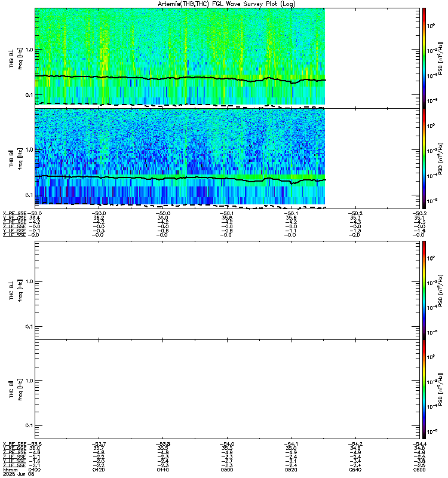Image resolution: width=448 pixels, height=478 pixels.
Task: Click the '-53.8' X_RE_GSE value
Action: (162, 444)
